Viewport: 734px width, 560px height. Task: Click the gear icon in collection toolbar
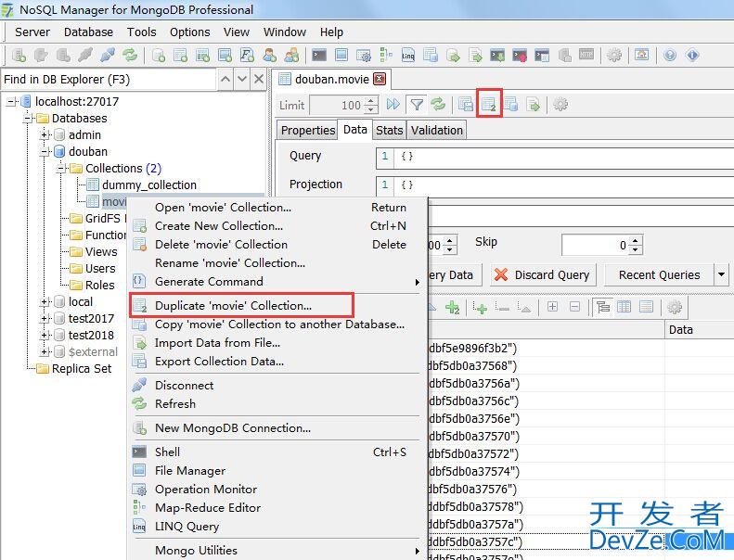(x=560, y=104)
